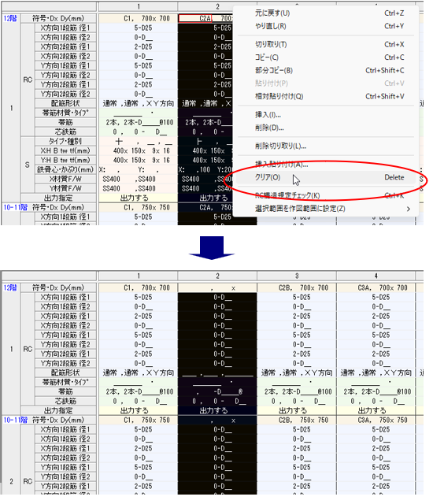
Task: Choose 削除切り取り(L)... menu entry
Action: click(326, 146)
